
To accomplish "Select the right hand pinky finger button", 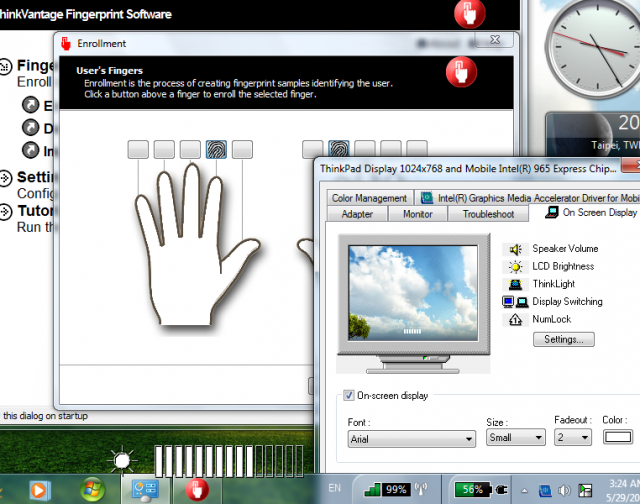I will coord(417,149).
